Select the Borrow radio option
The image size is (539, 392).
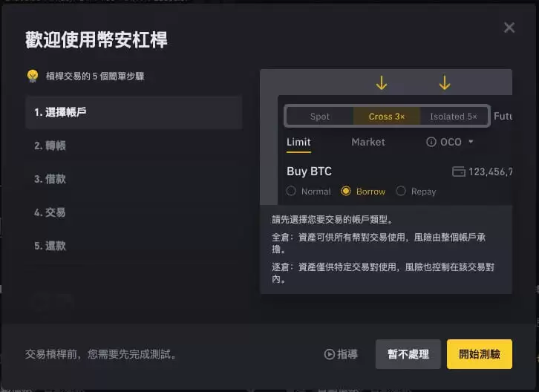[346, 191]
